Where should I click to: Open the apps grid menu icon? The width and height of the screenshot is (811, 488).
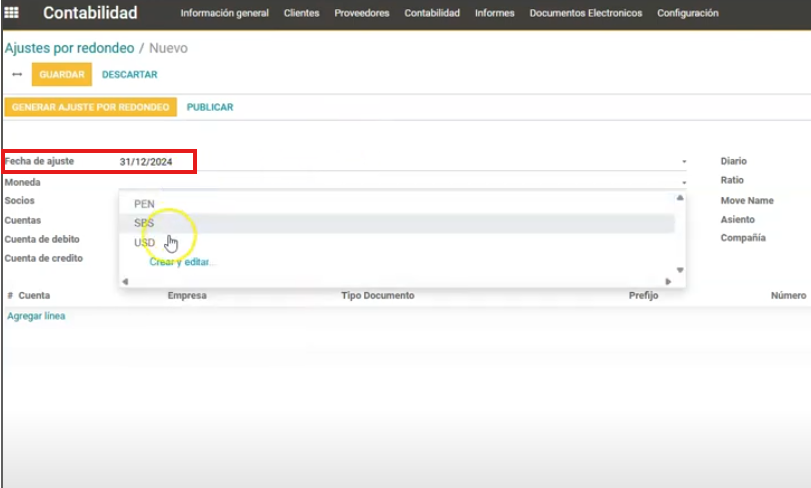(x=12, y=13)
